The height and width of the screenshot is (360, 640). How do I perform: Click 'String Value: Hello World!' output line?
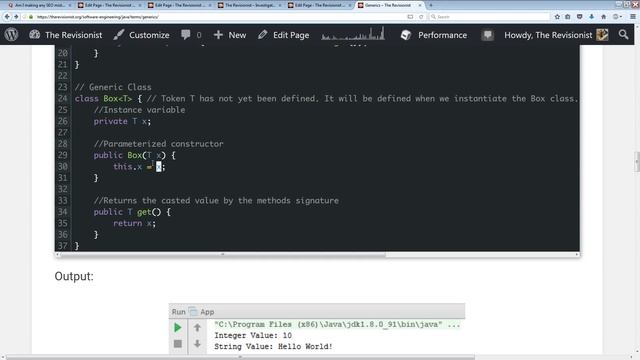click(273, 347)
